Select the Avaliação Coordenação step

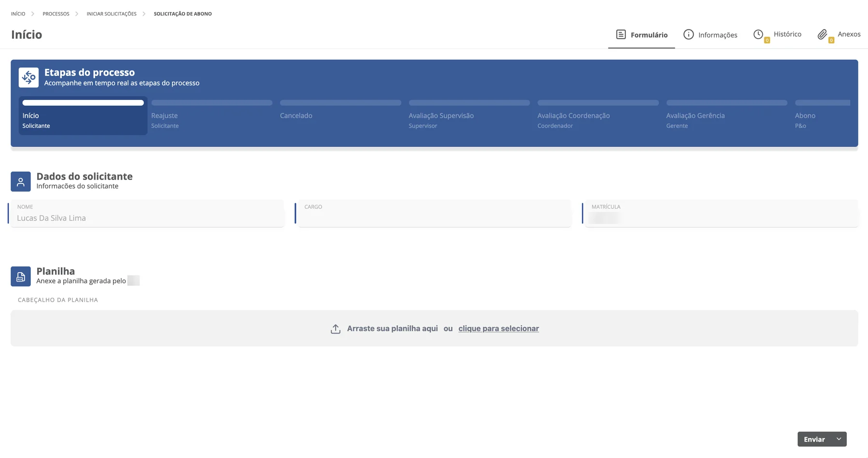(x=598, y=116)
